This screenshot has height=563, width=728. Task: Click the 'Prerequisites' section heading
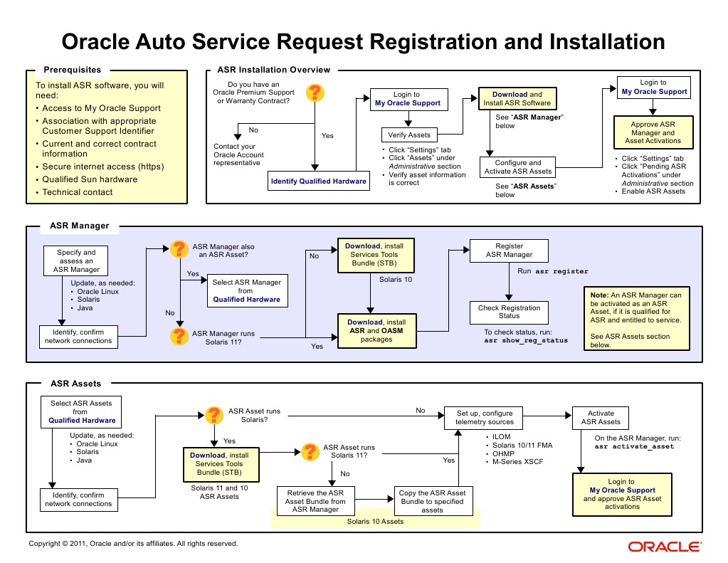tap(73, 70)
